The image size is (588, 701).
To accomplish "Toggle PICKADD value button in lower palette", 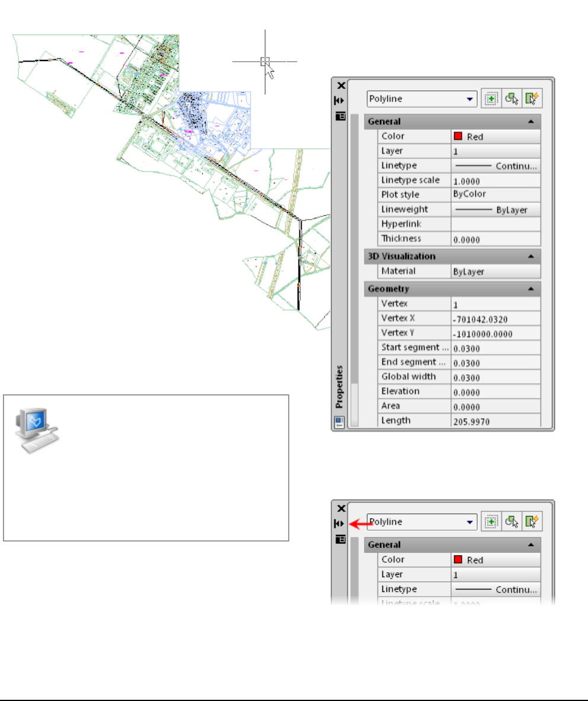I will (491, 522).
